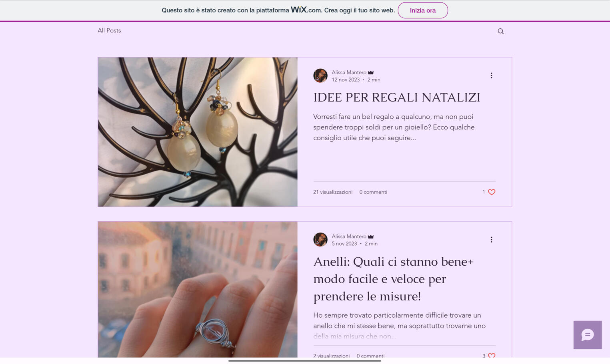This screenshot has height=364, width=610.
Task: Open more actions for the Natalizi post
Action: point(491,76)
